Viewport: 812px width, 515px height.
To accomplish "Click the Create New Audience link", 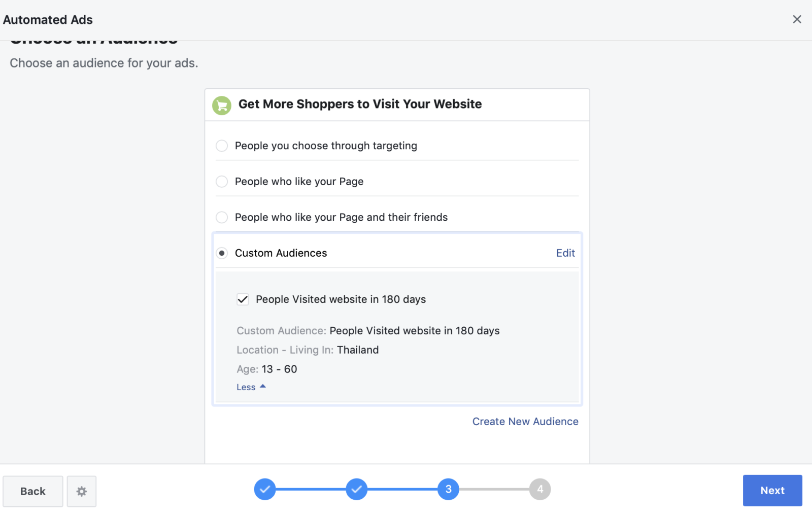I will [525, 422].
